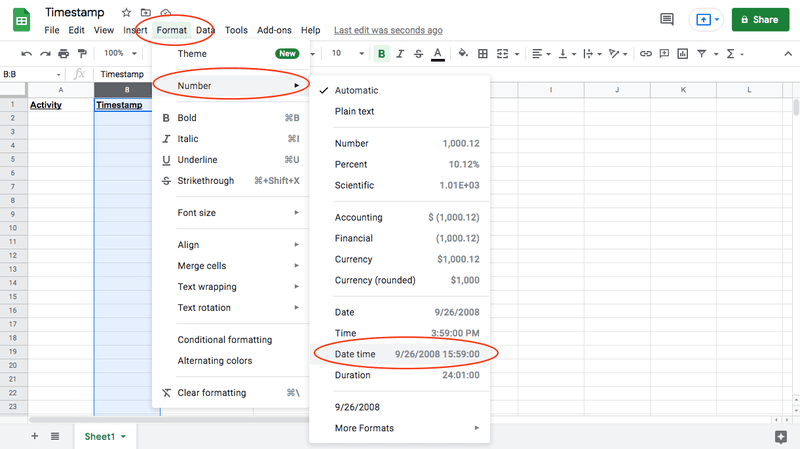
Task: Choose Clear formatting in the menu
Action: tap(231, 393)
